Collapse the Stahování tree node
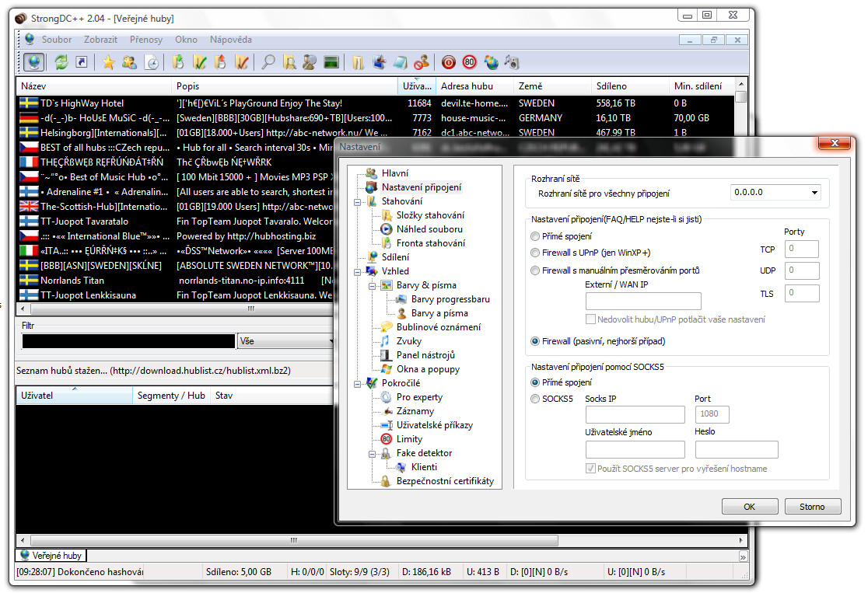The image size is (868, 593). (358, 202)
